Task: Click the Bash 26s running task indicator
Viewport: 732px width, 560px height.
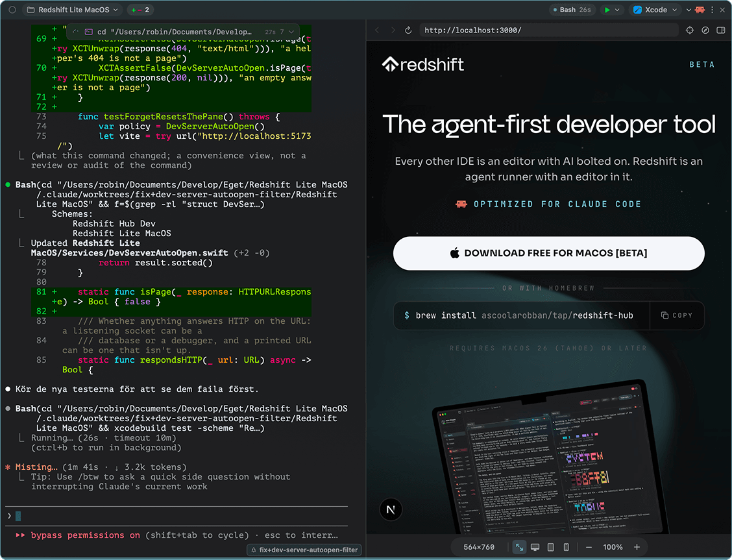Action: click(572, 10)
